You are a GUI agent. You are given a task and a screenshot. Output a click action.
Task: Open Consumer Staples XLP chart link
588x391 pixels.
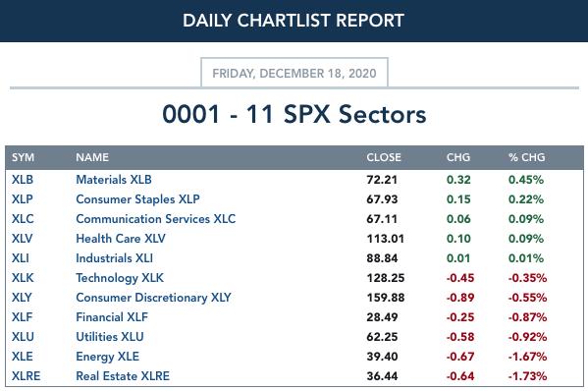pos(137,199)
